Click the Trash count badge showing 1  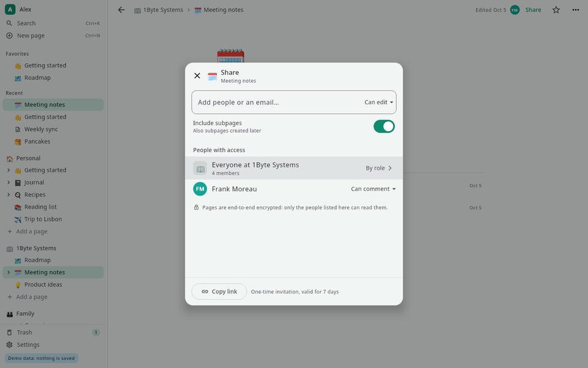[x=96, y=332]
